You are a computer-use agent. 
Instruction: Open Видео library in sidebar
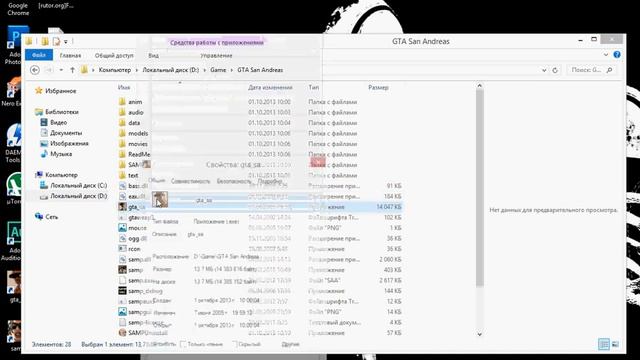(x=54, y=122)
